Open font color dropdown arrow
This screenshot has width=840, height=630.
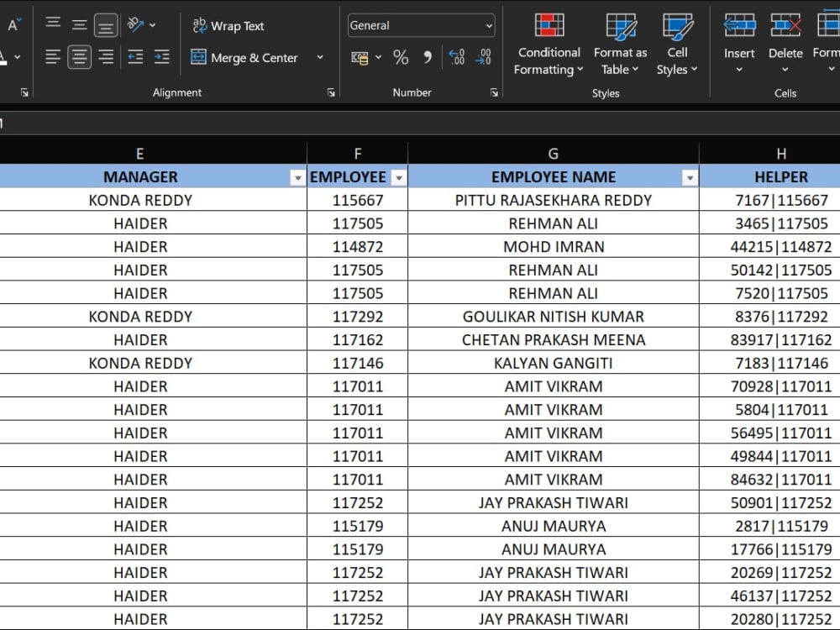(x=17, y=57)
